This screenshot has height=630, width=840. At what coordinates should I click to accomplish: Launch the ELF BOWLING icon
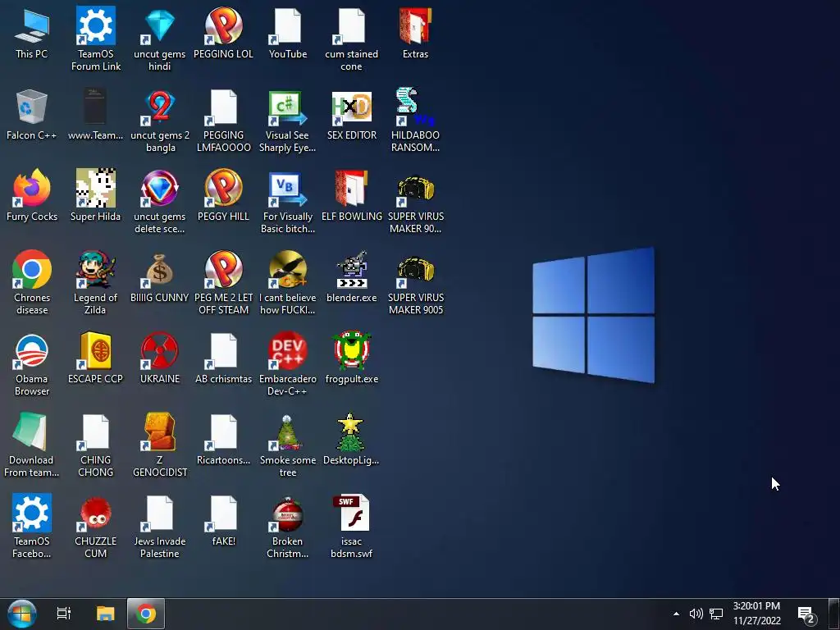pyautogui.click(x=351, y=195)
